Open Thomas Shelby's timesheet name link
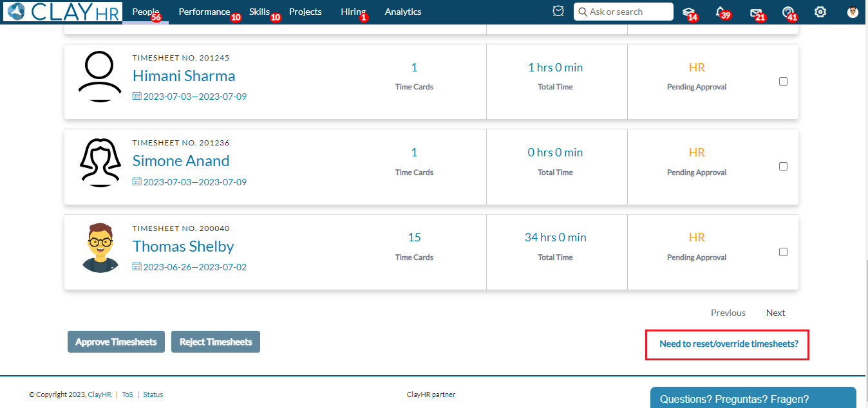Screen dimensions: 868x408 click(184, 246)
